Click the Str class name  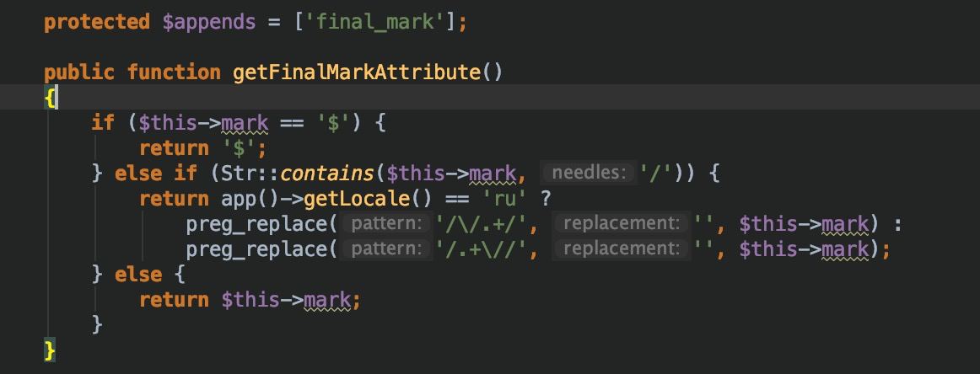click(x=239, y=173)
